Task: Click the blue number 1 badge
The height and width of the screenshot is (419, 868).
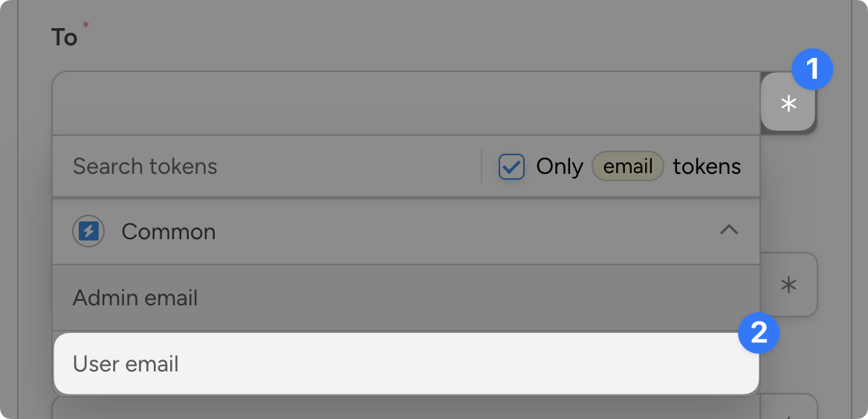Action: coord(812,70)
